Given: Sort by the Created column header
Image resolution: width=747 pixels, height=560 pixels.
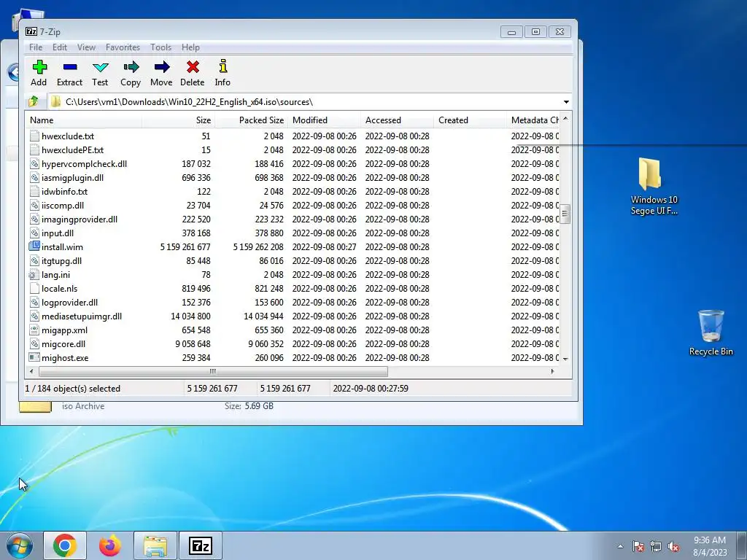Looking at the screenshot, I should [x=470, y=120].
